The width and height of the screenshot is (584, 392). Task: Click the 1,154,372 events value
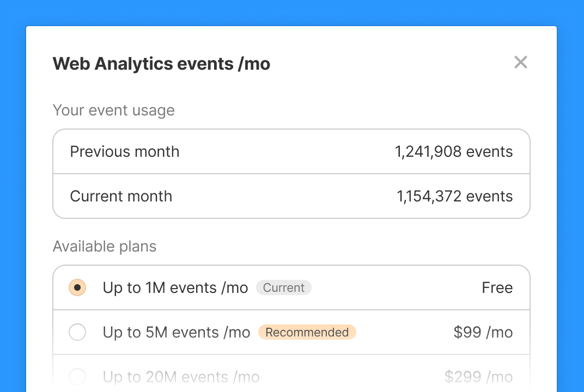pyautogui.click(x=454, y=196)
